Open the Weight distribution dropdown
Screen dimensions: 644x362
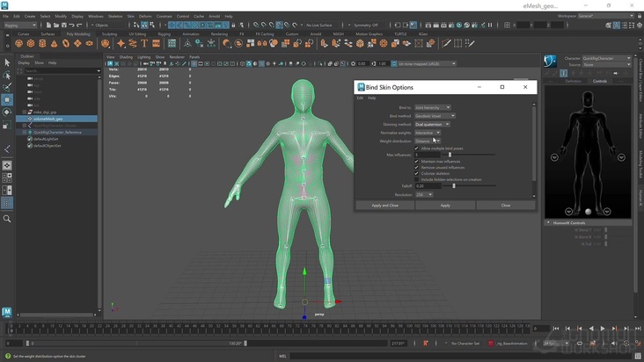click(x=428, y=141)
